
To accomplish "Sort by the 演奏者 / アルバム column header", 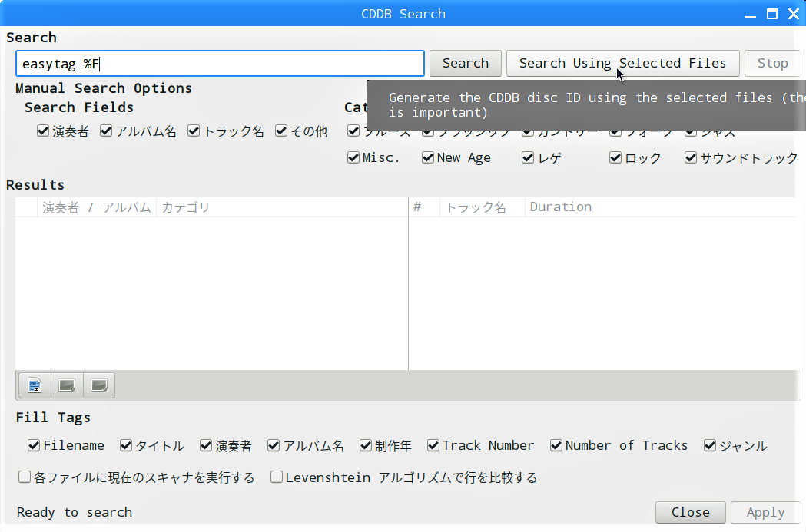I will coord(97,207).
